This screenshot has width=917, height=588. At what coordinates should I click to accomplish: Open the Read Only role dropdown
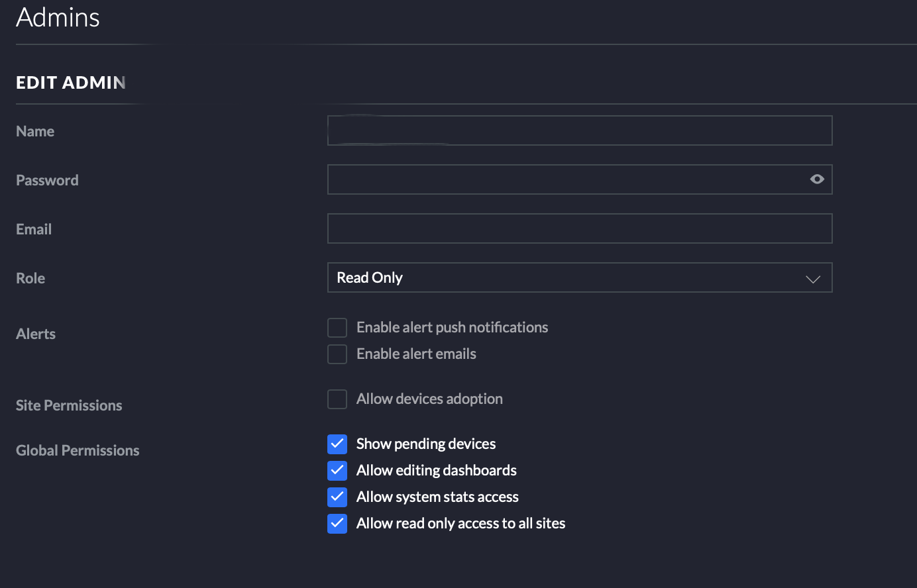pos(570,278)
